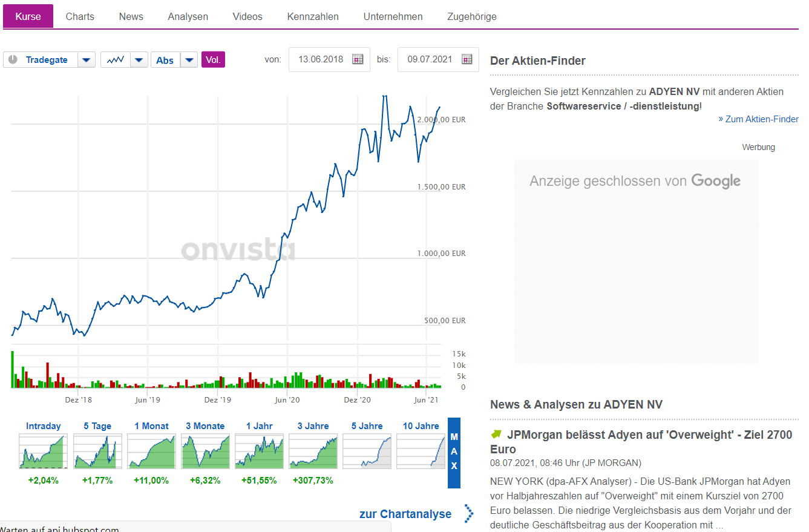Select the 10 Jahre chart thumbnail
This screenshot has width=809, height=532.
pos(421,450)
